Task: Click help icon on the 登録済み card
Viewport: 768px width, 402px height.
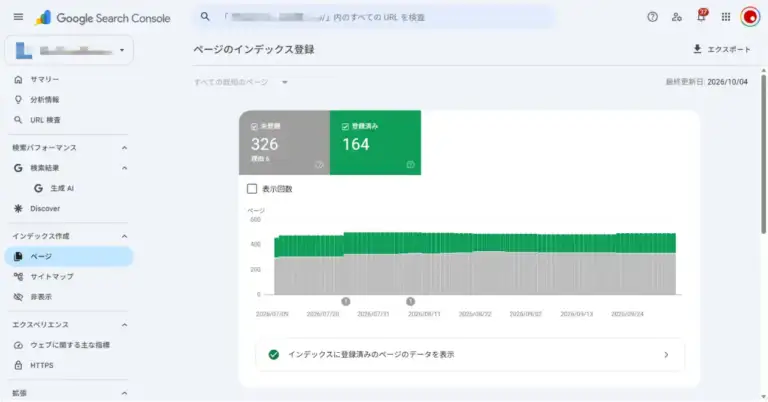Action: (410, 165)
